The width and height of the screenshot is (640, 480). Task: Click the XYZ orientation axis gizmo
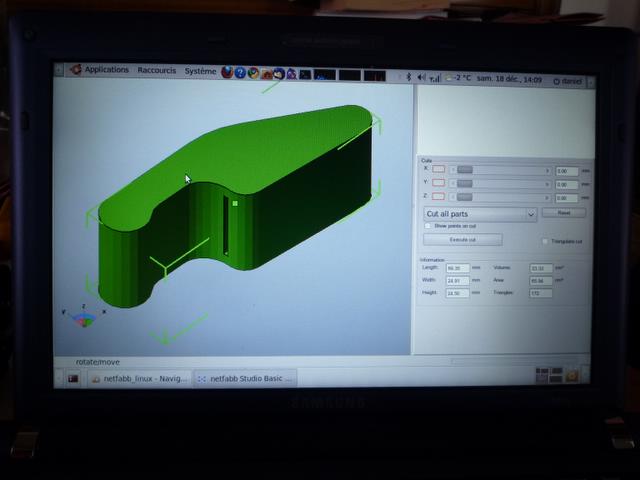[84, 317]
